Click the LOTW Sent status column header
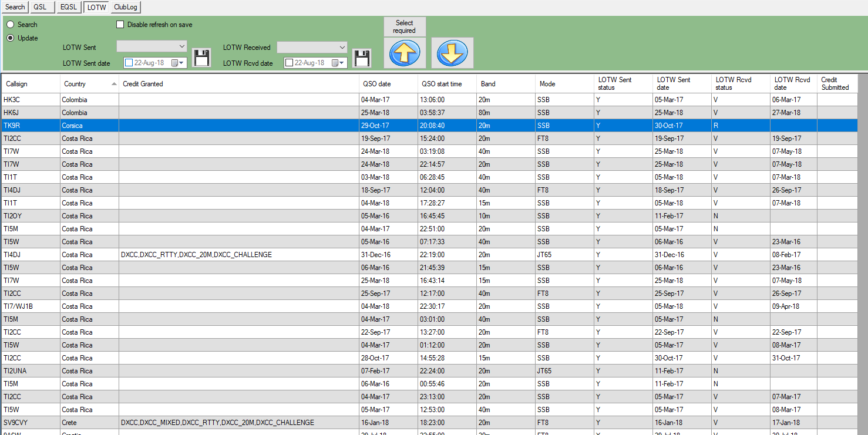 pyautogui.click(x=623, y=84)
